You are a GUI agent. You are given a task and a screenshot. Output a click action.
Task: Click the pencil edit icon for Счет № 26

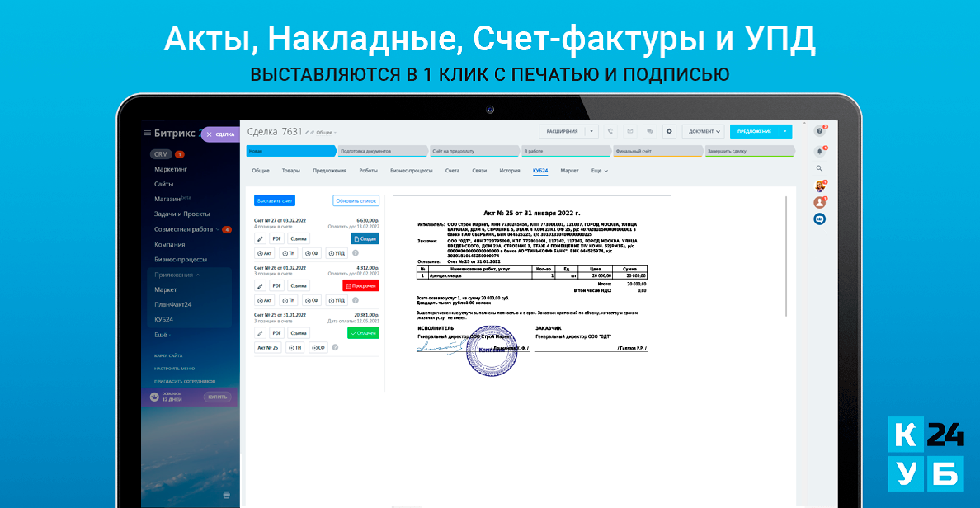[x=260, y=285]
